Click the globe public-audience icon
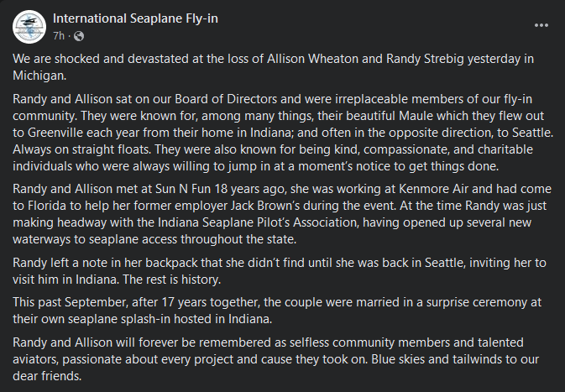 (78, 35)
